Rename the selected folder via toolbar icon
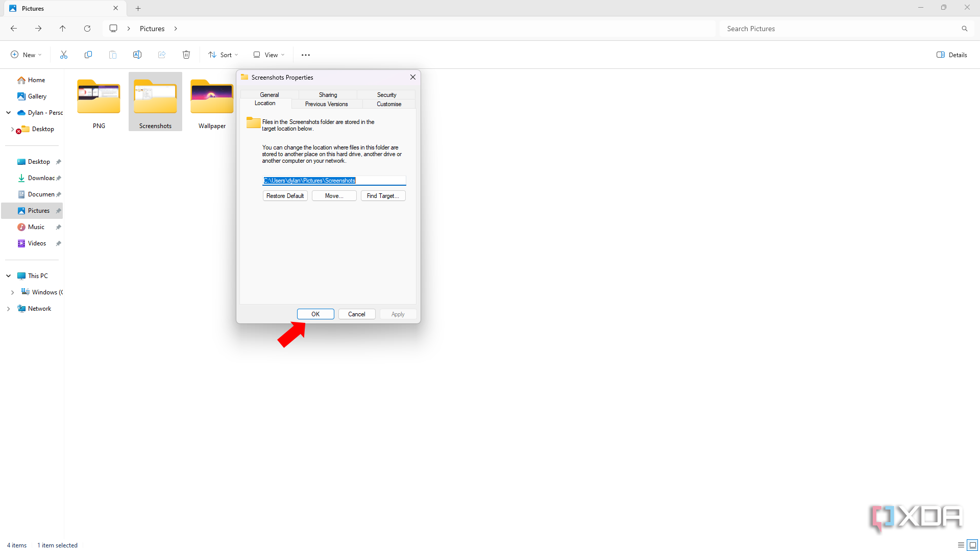The image size is (980, 551). pyautogui.click(x=137, y=55)
